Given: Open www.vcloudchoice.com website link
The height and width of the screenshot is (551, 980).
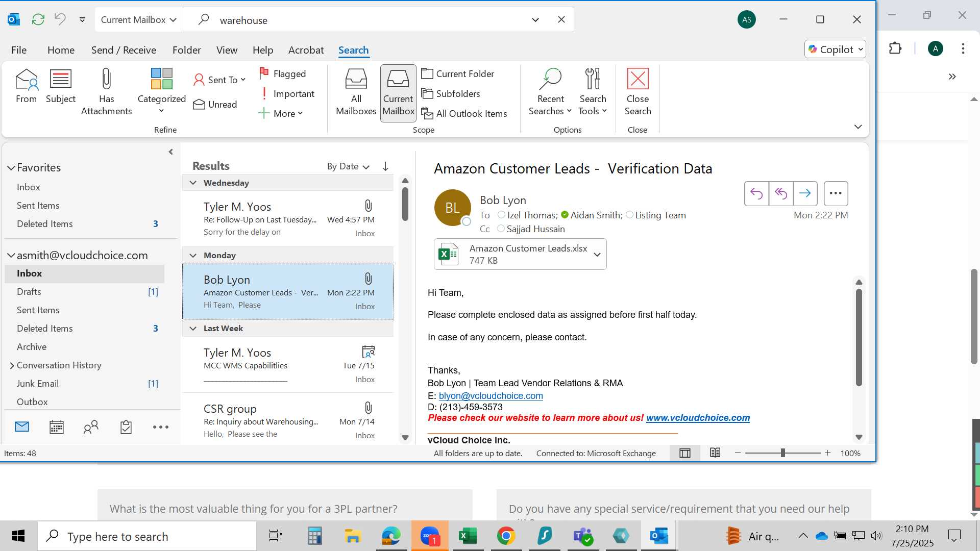Looking at the screenshot, I should click(698, 418).
